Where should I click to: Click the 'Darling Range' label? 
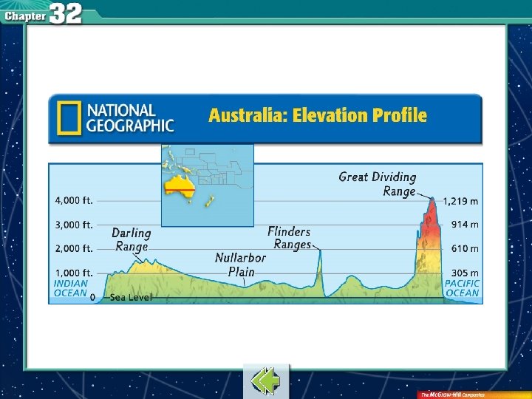tap(132, 240)
